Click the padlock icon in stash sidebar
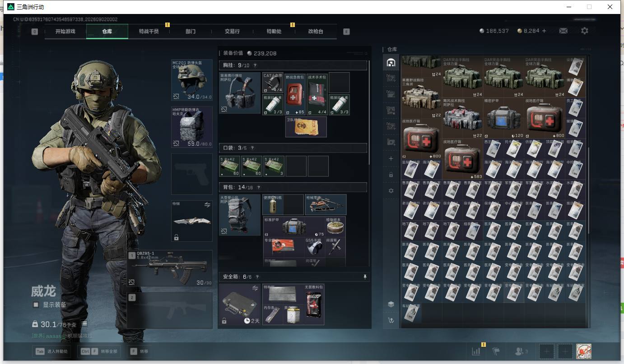This screenshot has width=624, height=364. click(391, 175)
